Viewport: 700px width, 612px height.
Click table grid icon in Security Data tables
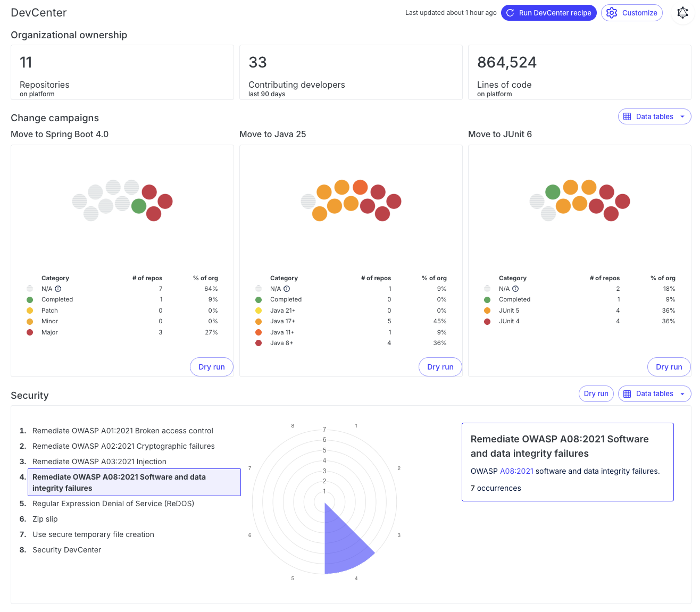[x=627, y=393]
